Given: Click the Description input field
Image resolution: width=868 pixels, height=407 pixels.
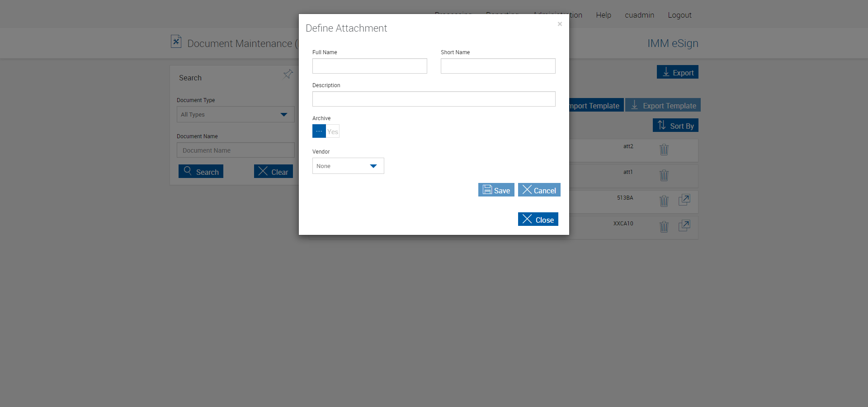Looking at the screenshot, I should coord(434,99).
